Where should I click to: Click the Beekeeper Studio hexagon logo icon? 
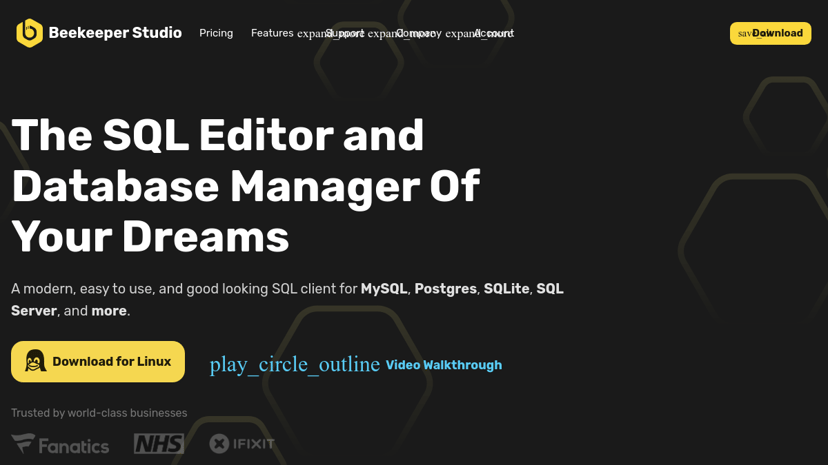pos(29,33)
